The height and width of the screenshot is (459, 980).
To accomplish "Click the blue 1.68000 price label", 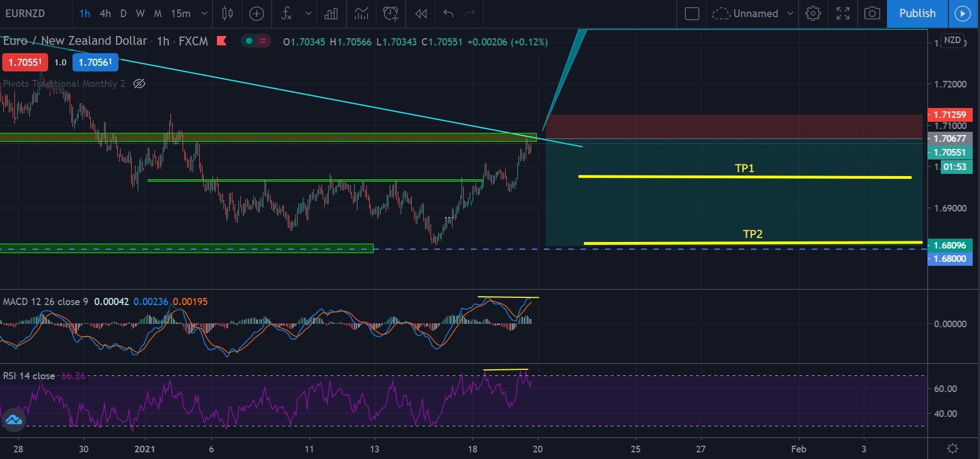I will tap(950, 259).
